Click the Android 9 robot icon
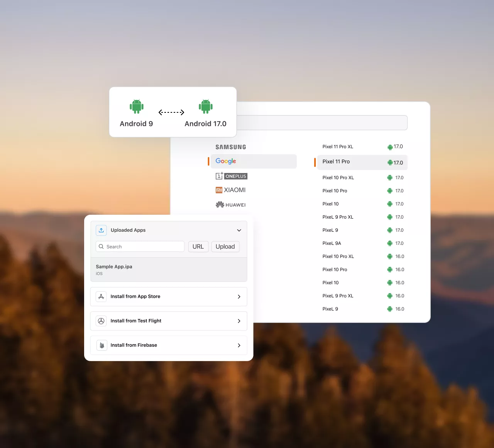494x448 pixels. point(137,106)
